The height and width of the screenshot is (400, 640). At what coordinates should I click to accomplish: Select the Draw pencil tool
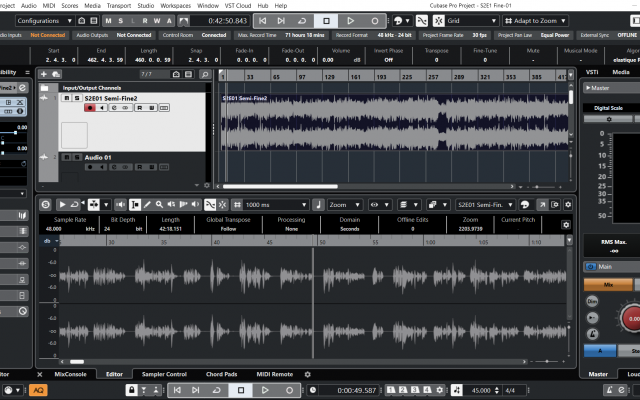tap(147, 204)
